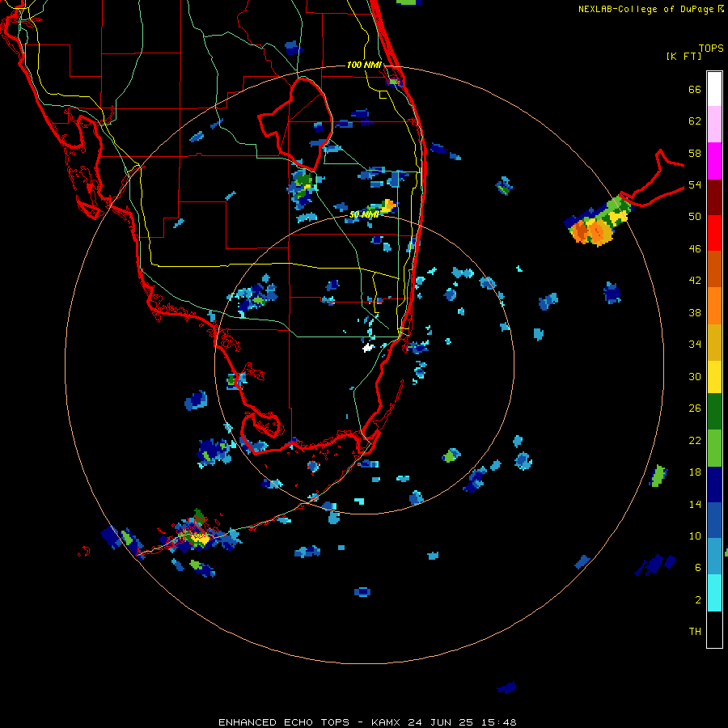Click the 62 value on the legend

coord(695,121)
